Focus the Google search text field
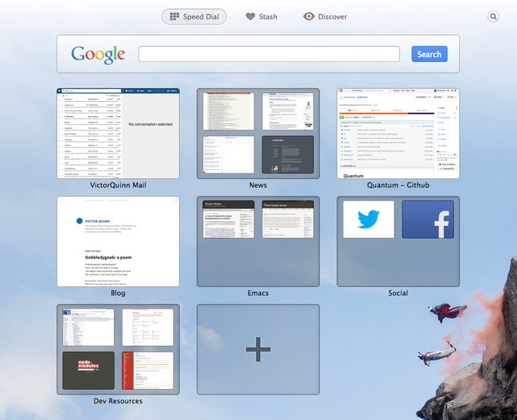 point(269,54)
